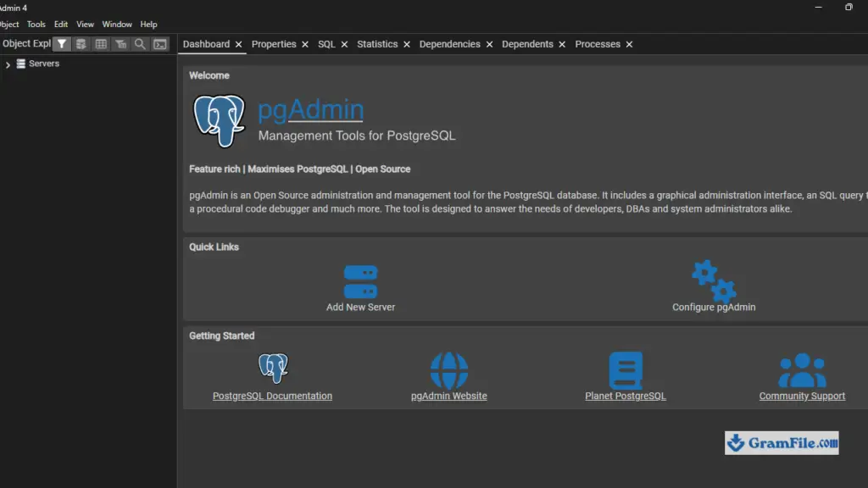Open the Query Tool database icon
This screenshot has height=488, width=868.
pyautogui.click(x=81, y=44)
